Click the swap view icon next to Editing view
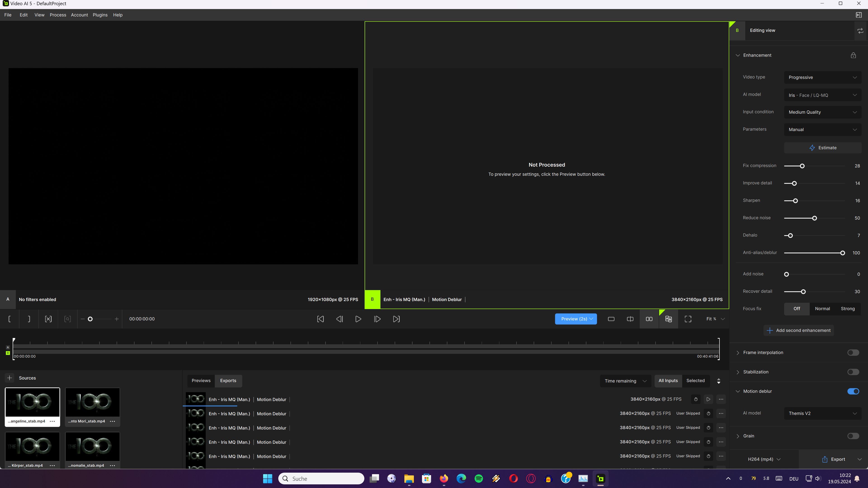Image resolution: width=868 pixels, height=488 pixels. pos(860,31)
